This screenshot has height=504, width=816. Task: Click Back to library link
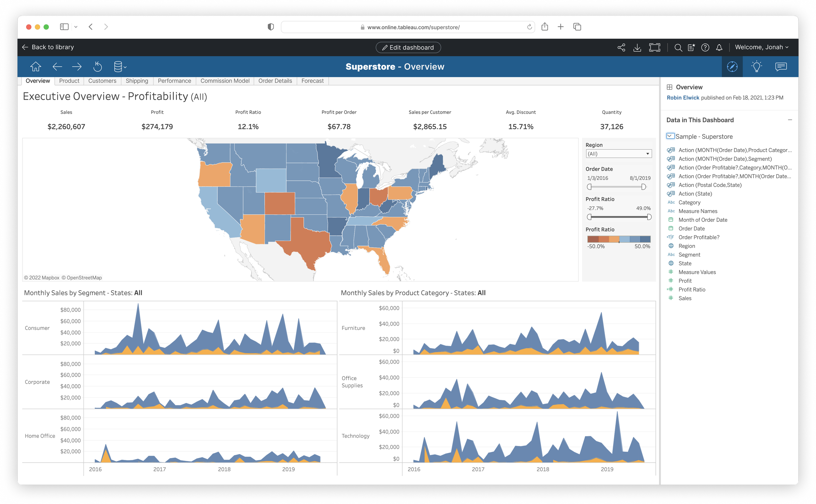point(48,47)
